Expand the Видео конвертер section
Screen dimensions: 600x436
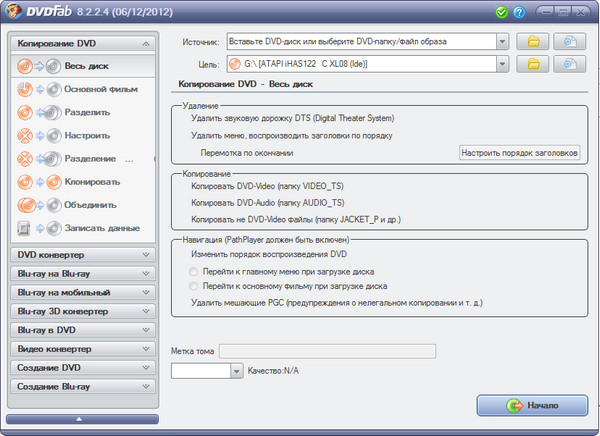coord(80,349)
